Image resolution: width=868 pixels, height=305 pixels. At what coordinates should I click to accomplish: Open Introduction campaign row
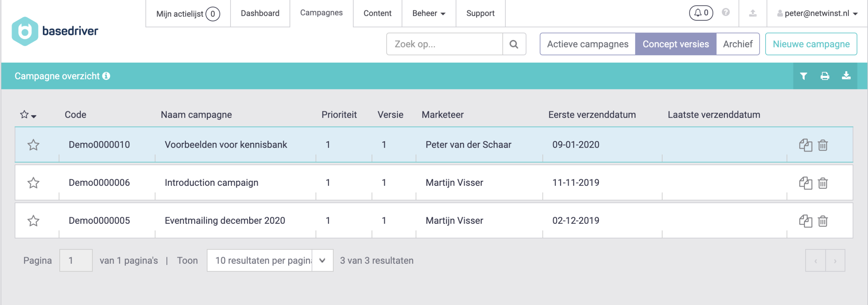coord(434,183)
